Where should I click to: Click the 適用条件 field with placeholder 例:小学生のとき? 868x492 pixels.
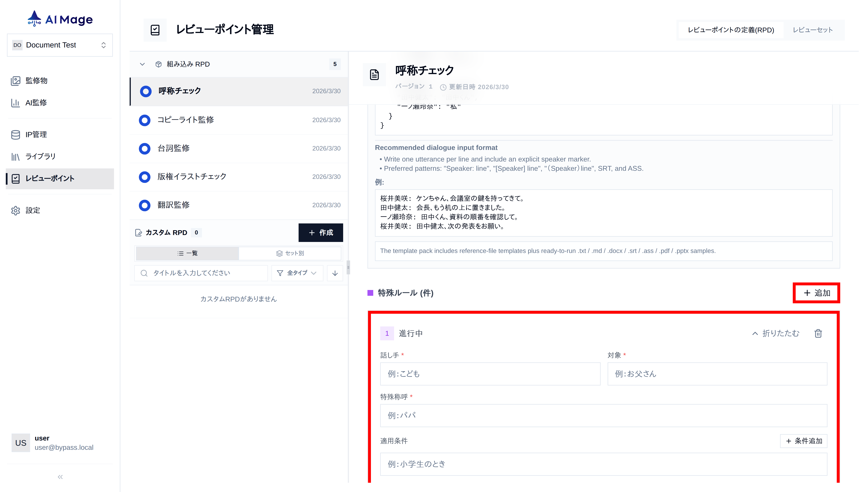[x=604, y=464]
